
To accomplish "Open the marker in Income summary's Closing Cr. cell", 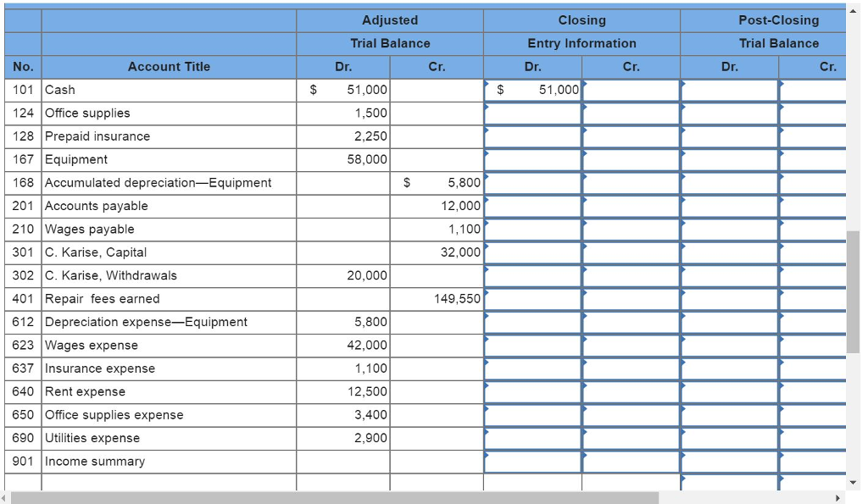I will click(583, 457).
